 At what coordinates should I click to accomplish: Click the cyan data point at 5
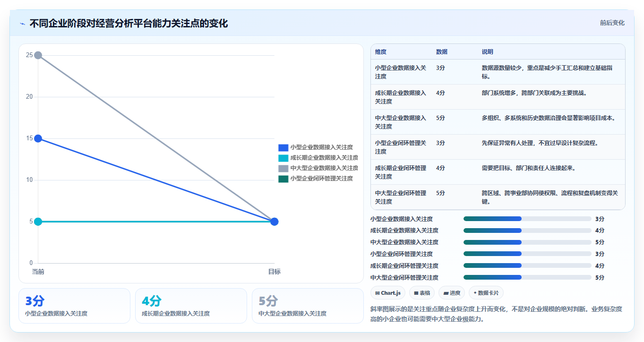coord(38,222)
